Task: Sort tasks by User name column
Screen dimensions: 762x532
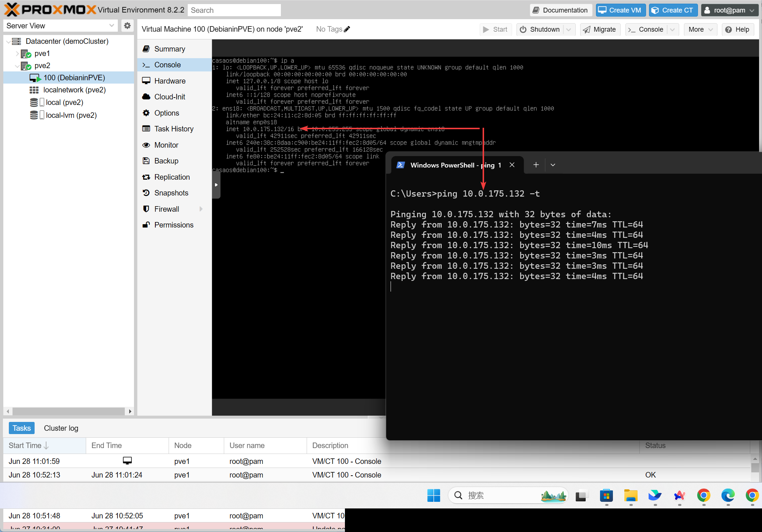Action: (x=265, y=445)
